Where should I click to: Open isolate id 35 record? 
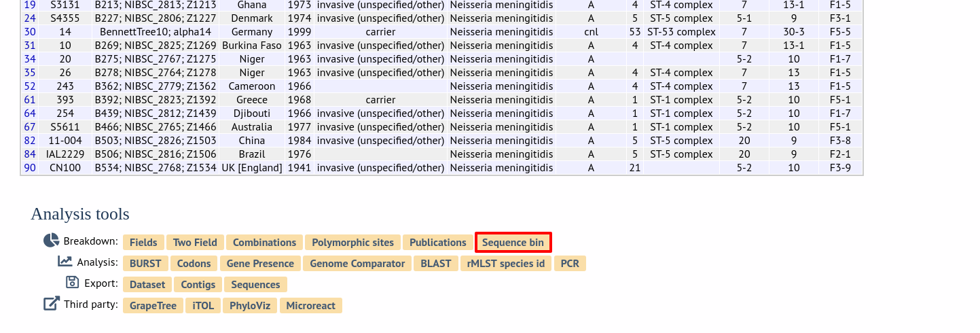30,73
